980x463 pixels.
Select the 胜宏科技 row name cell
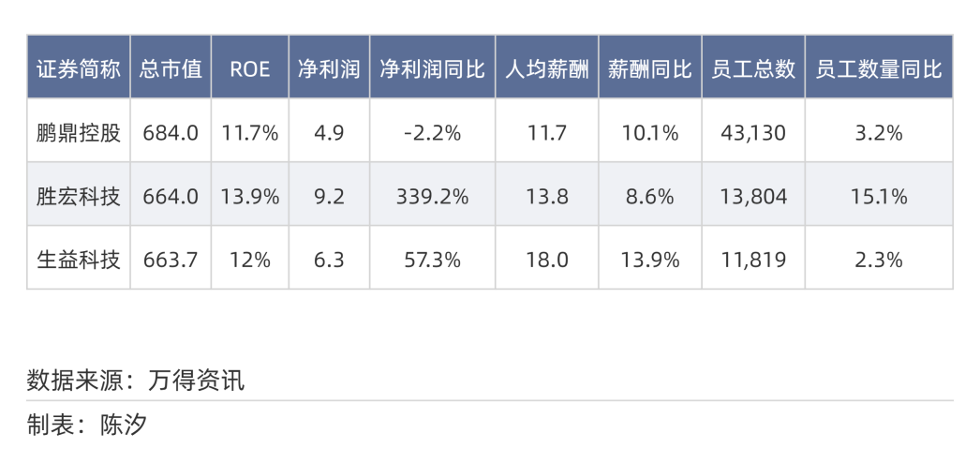coord(79,197)
